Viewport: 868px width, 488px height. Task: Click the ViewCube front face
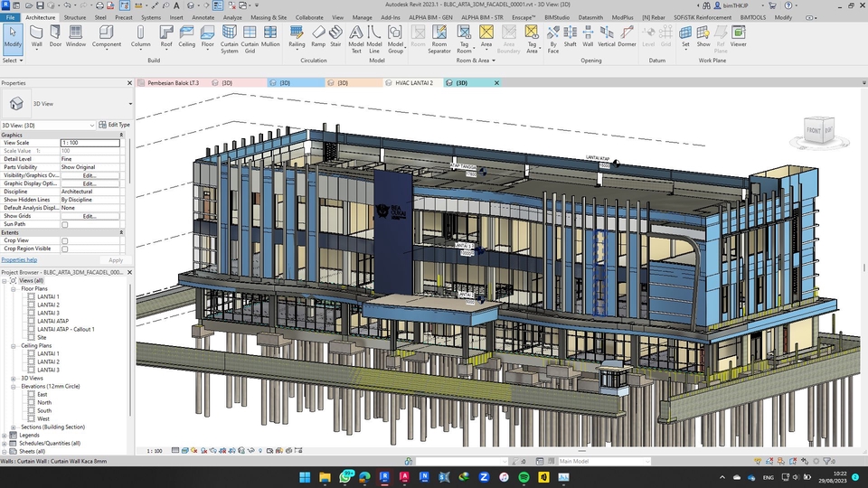(x=813, y=130)
